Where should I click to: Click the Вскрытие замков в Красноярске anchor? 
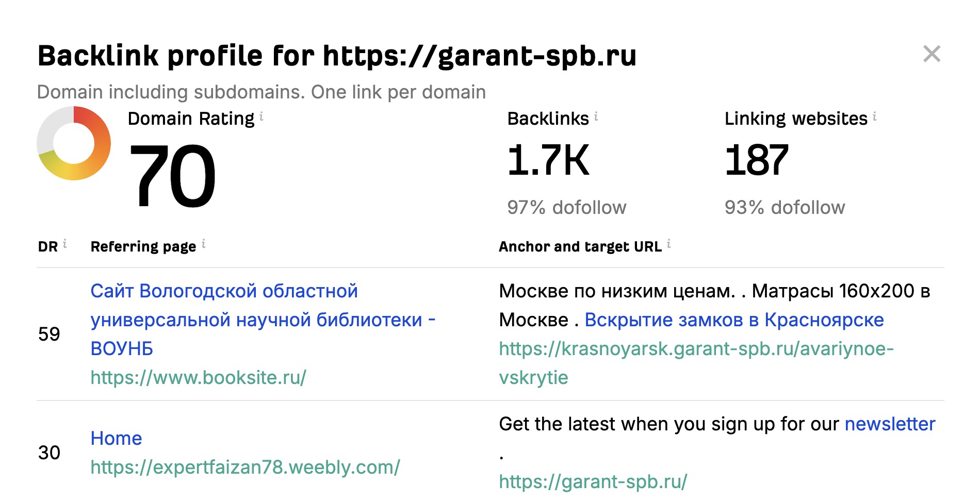(734, 320)
